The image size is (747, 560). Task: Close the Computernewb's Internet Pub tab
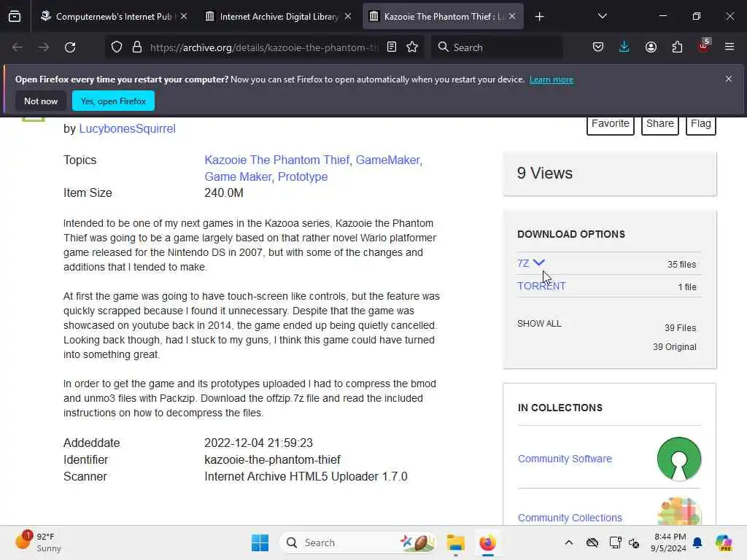[x=184, y=17]
